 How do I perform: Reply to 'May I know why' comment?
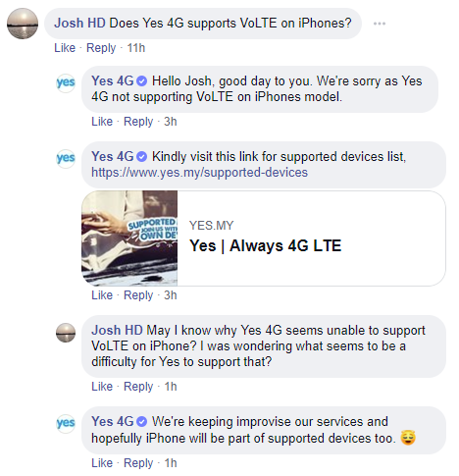coord(138,387)
